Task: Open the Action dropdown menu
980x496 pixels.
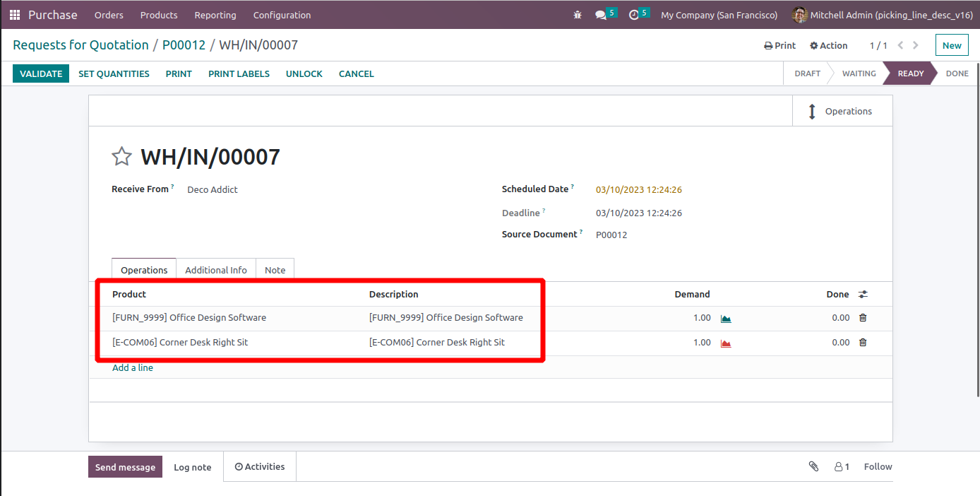Action: [828, 45]
